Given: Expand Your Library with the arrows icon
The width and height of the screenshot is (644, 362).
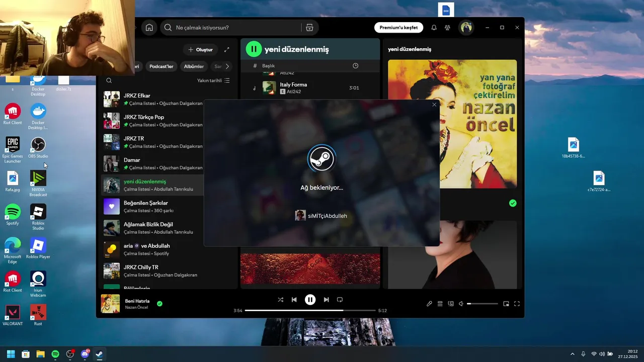Looking at the screenshot, I should 227,50.
